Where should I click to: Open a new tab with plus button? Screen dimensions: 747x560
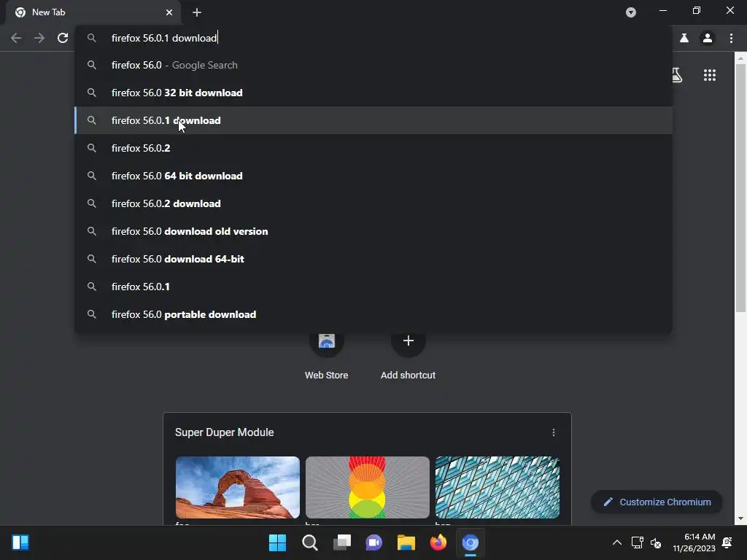click(197, 12)
